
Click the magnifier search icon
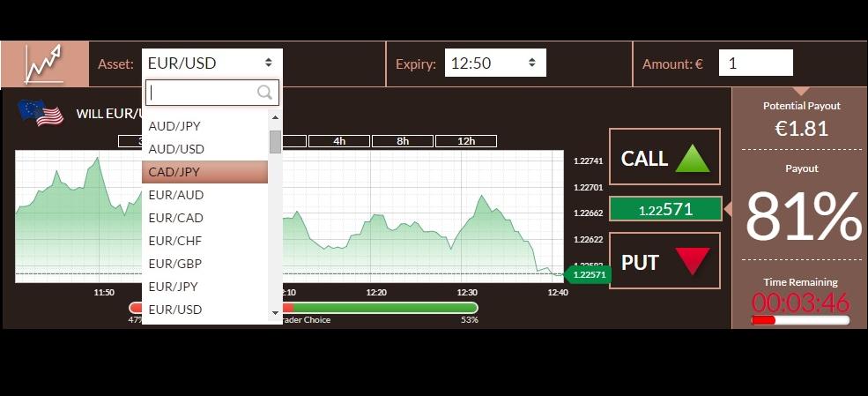(265, 93)
